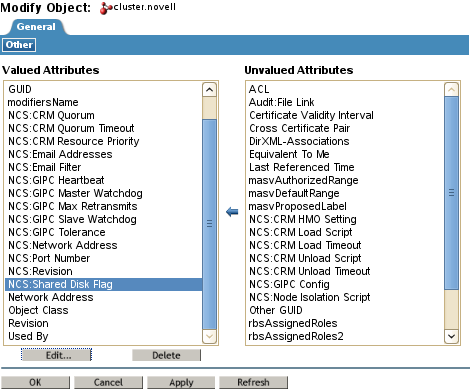Click the up arrow of Unvalued Attributes scrollbar
470x390 pixels.
451,89
